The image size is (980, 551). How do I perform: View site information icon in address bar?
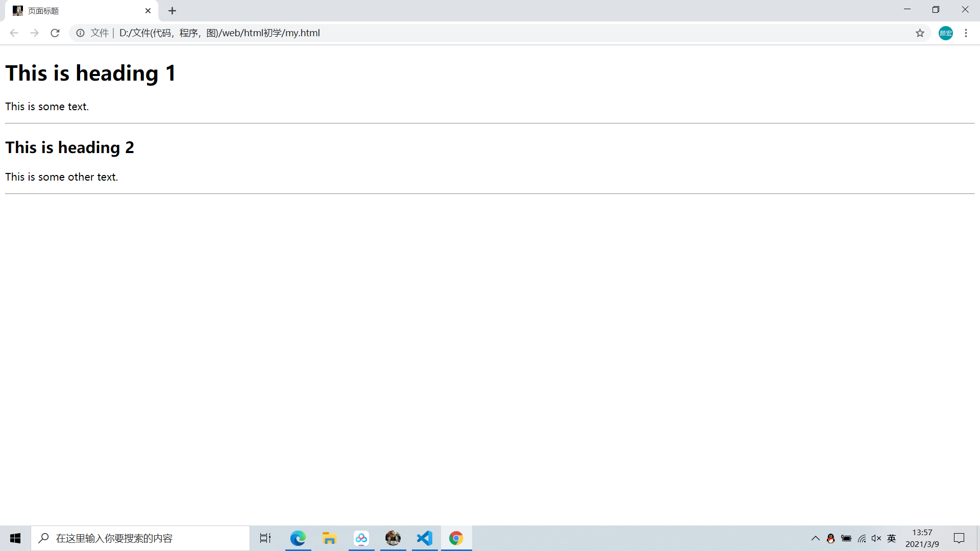80,33
